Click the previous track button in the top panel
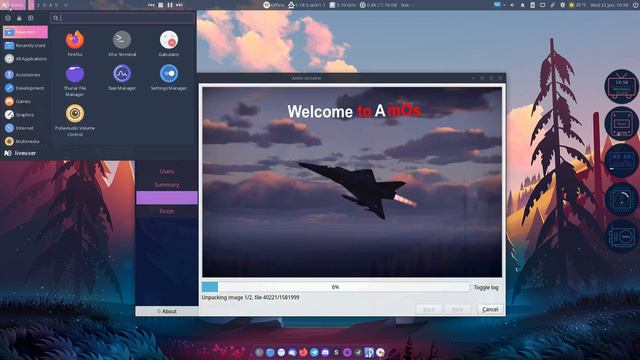This screenshot has height=360, width=640. point(151,5)
